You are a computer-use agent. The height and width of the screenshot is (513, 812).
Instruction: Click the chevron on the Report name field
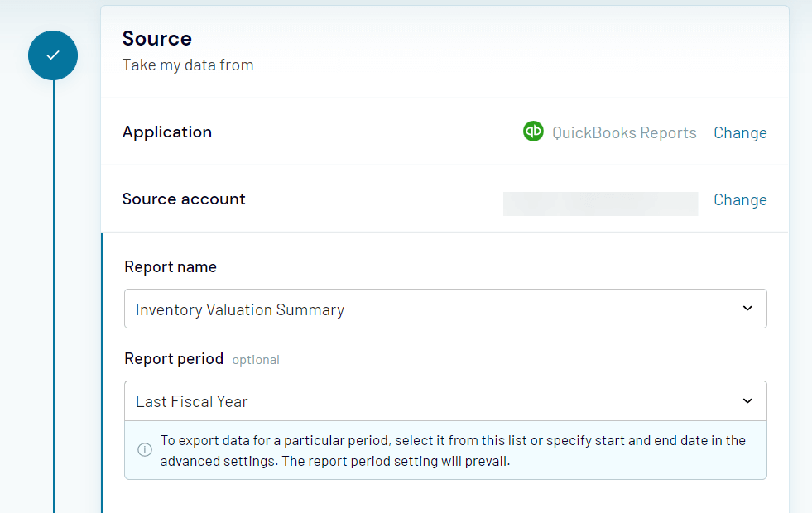747,309
